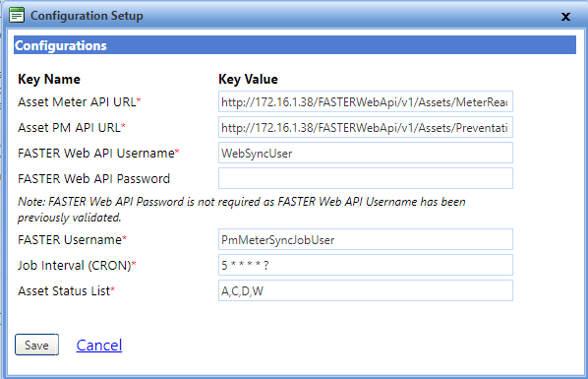
Task: Select the Asset Meter API URL label
Action: [x=79, y=101]
